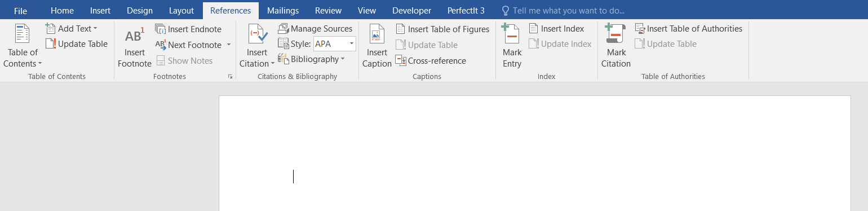Viewport: 868px width, 211px height.
Task: Click the Update Index icon
Action: pyautogui.click(x=534, y=44)
